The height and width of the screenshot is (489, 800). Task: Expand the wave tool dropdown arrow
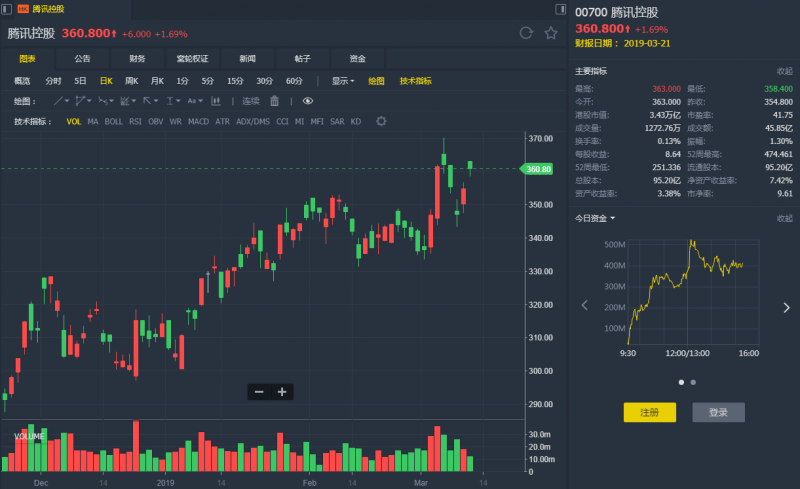[x=111, y=101]
